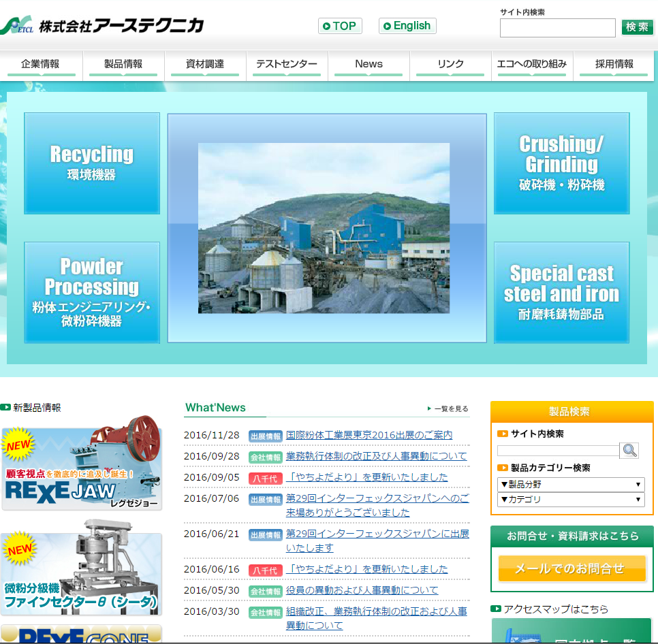Image resolution: width=658 pixels, height=644 pixels.
Task: Click the TOP button in header
Action: point(340,26)
